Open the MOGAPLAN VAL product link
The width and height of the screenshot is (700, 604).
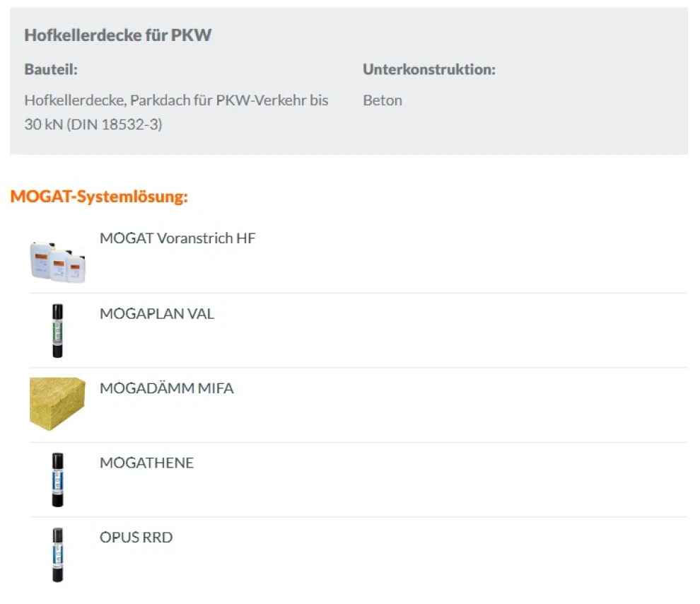pos(157,313)
